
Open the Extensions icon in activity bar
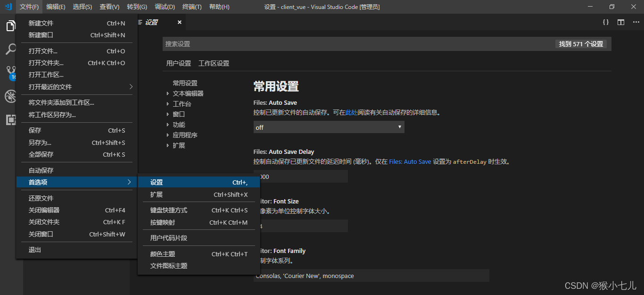pyautogui.click(x=11, y=120)
